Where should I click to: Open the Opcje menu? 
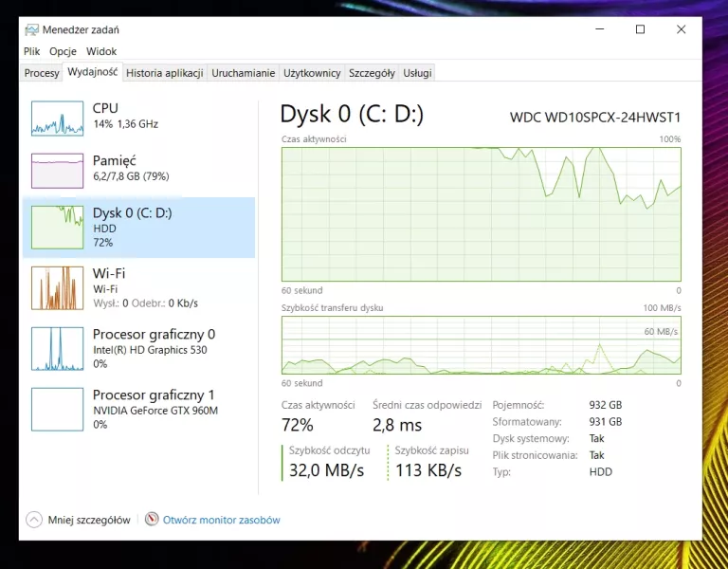63,51
